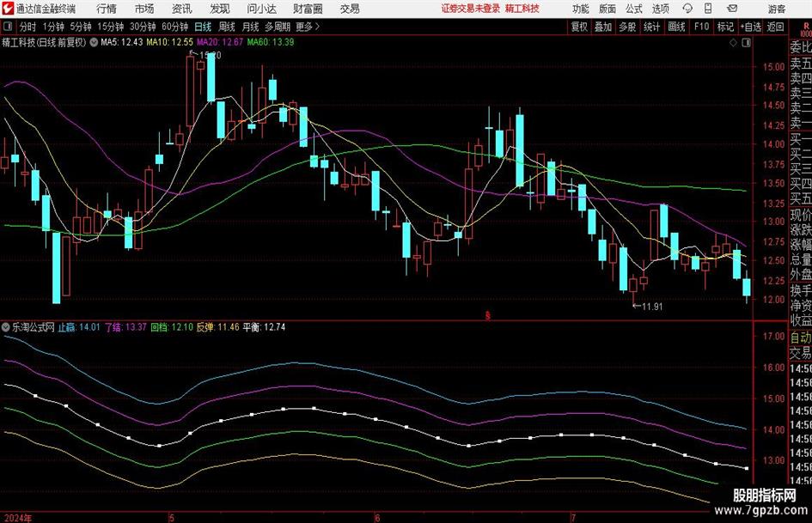The width and height of the screenshot is (812, 523).
Task: Open the mobile phone icon in the title bar
Action: click(x=708, y=9)
